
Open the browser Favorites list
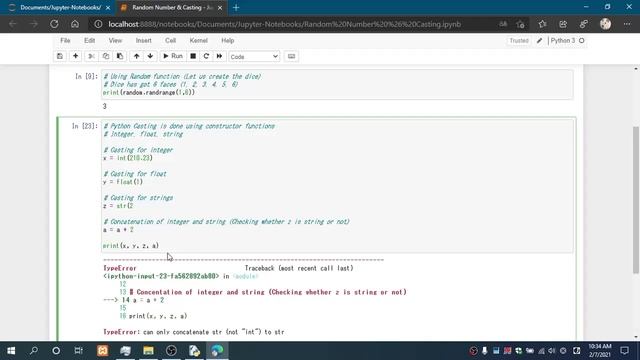542,24
